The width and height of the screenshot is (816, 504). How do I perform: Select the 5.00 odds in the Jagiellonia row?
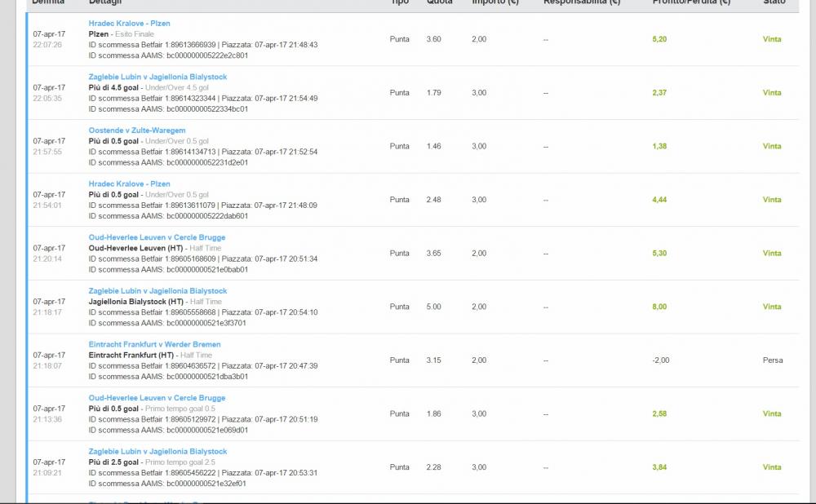click(x=433, y=307)
